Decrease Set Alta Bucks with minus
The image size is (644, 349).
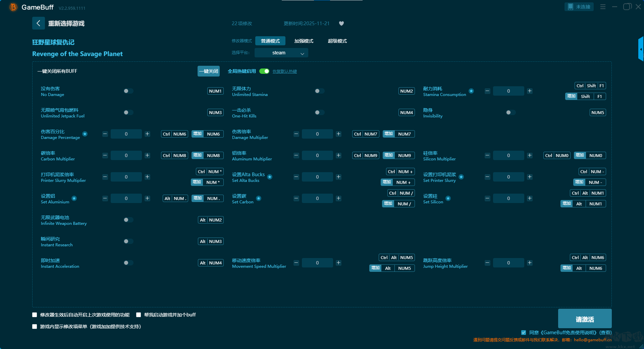pyautogui.click(x=296, y=177)
